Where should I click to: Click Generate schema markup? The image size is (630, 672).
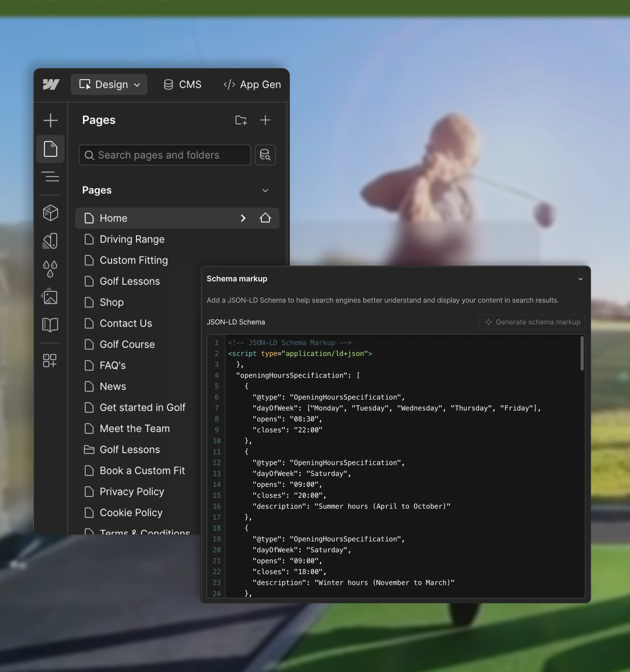[x=531, y=322]
